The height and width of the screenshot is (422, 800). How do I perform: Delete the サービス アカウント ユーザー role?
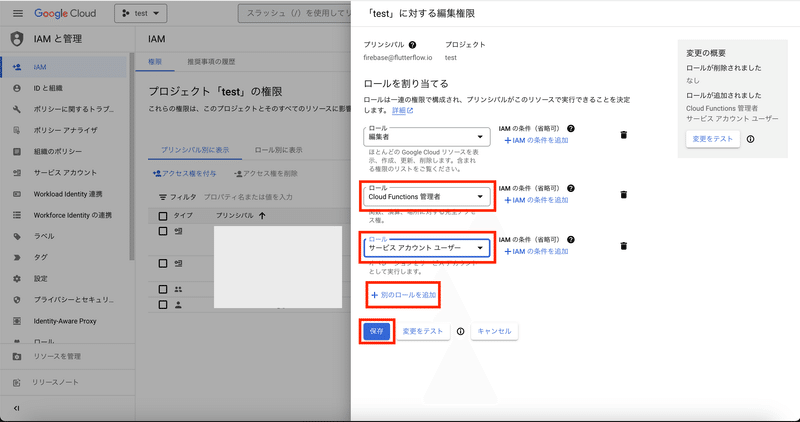pyautogui.click(x=623, y=246)
